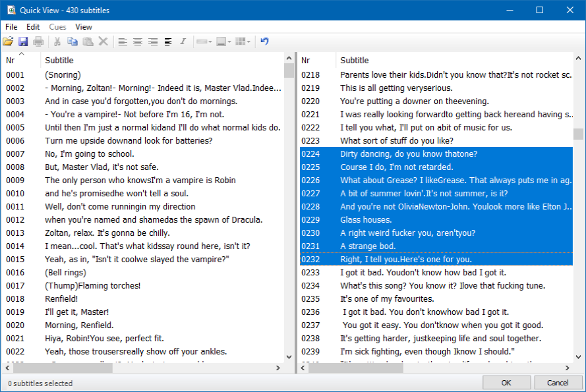This screenshot has height=392, width=586.
Task: Open the outline style dropdown
Action: click(203, 41)
